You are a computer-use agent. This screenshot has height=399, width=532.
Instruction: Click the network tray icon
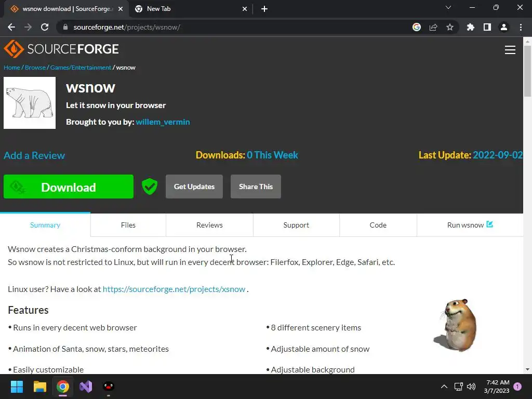(458, 387)
